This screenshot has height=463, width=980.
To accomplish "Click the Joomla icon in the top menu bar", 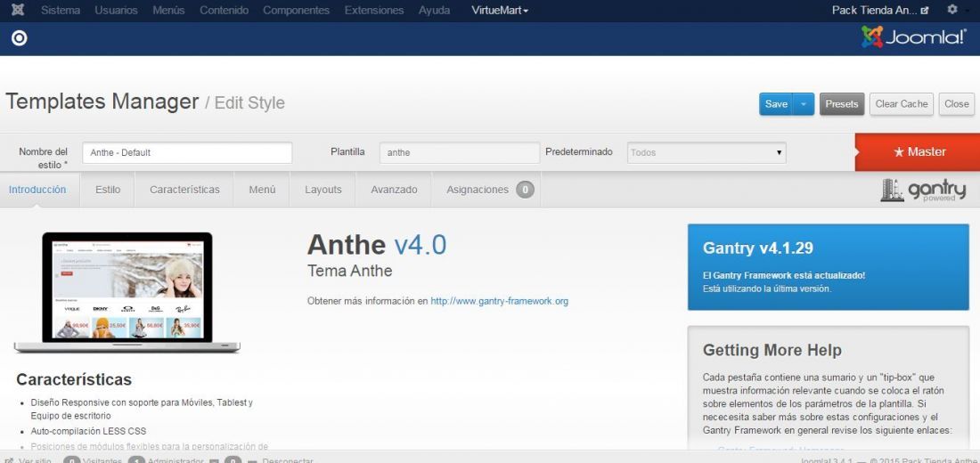I will (18, 10).
